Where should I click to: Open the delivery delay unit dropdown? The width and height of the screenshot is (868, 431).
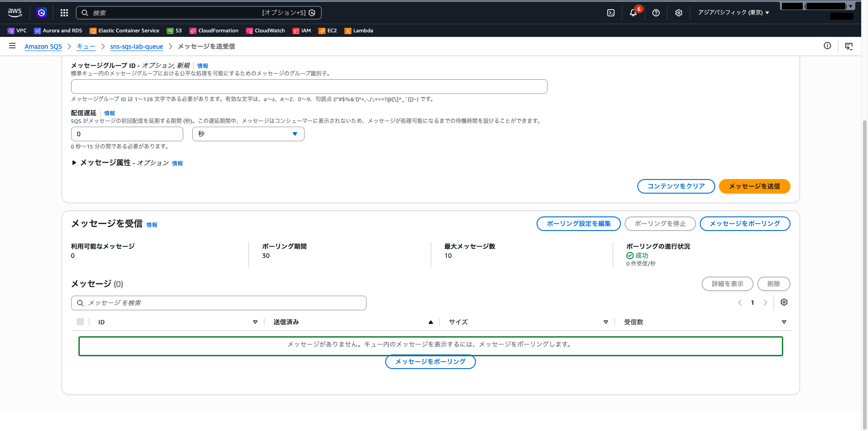pos(248,134)
